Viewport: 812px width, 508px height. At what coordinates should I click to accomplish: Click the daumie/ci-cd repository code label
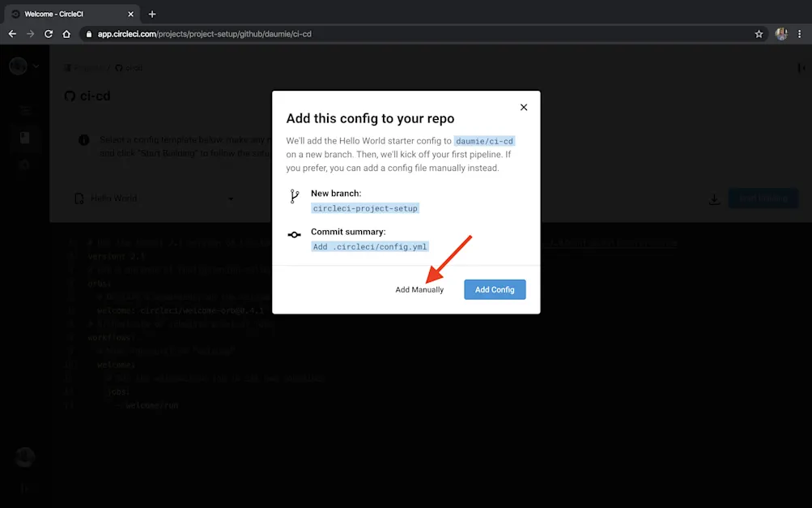point(484,141)
